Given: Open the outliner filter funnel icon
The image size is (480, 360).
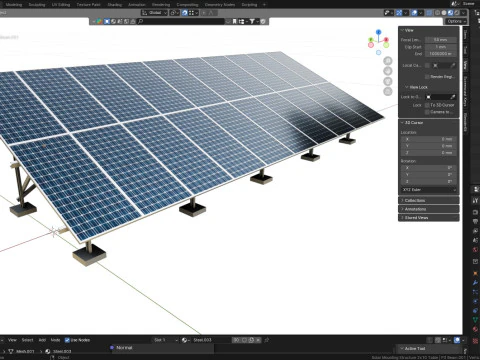Looking at the screenshot, I should click(252, 21).
